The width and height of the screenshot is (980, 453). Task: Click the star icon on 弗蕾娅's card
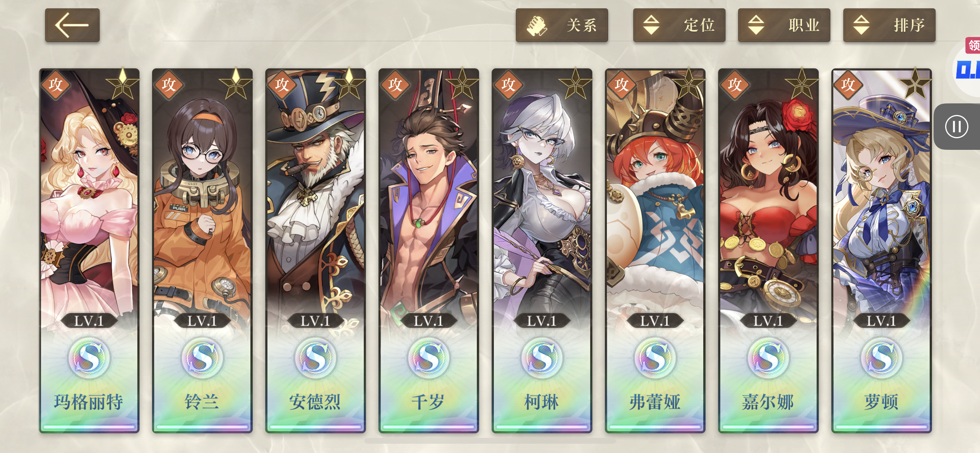[x=688, y=84]
